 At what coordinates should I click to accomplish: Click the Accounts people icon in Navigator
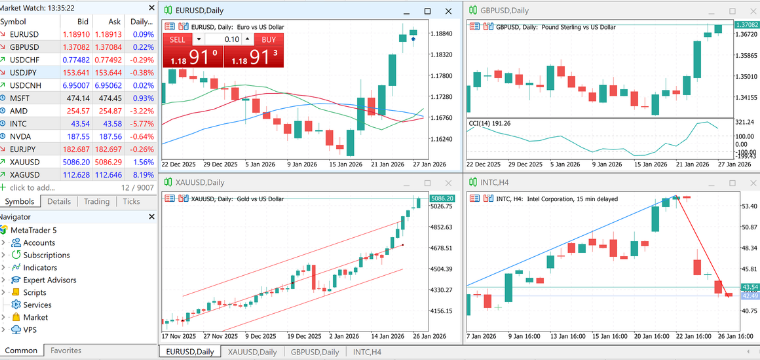(16, 242)
